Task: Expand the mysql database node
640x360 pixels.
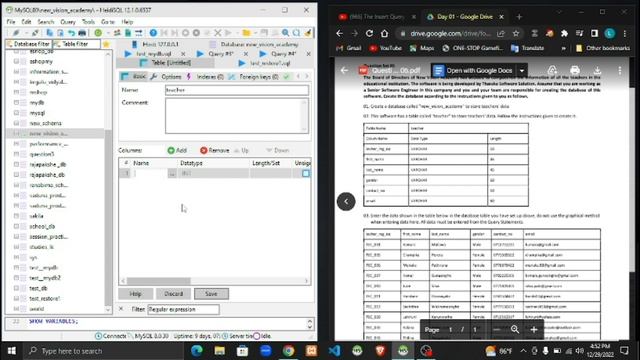Action: [x=16, y=113]
